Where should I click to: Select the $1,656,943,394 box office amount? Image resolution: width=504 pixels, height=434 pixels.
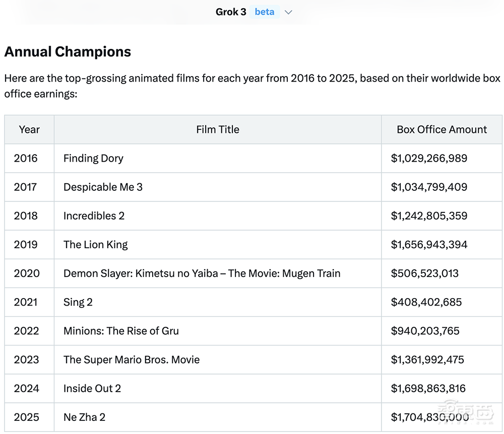[429, 244]
